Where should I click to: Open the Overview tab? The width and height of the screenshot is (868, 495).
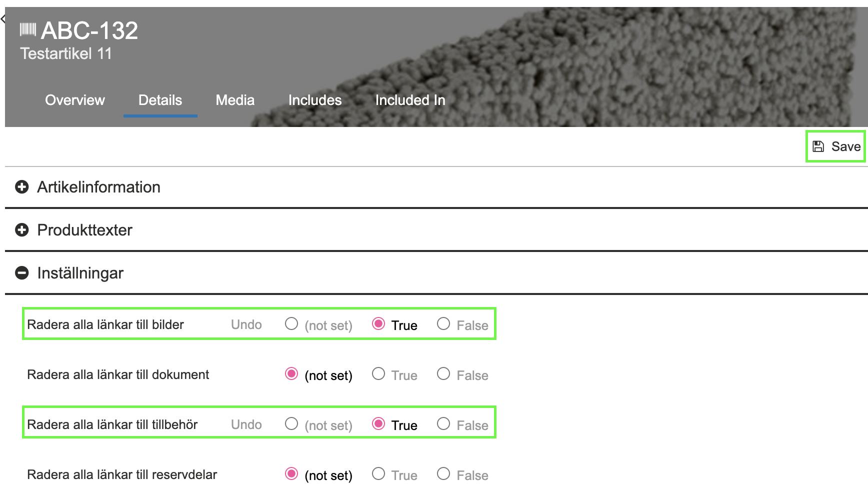pyautogui.click(x=75, y=100)
